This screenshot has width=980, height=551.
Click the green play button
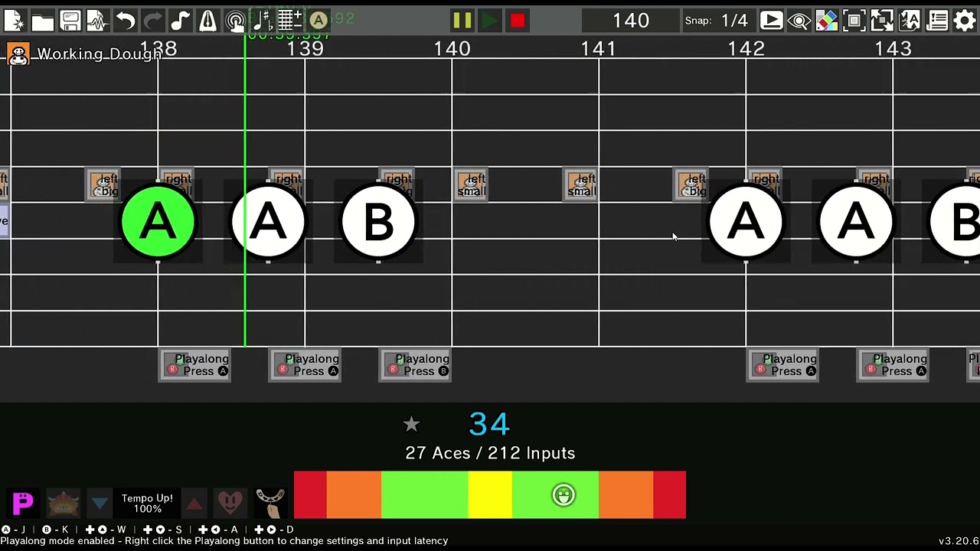tap(489, 21)
